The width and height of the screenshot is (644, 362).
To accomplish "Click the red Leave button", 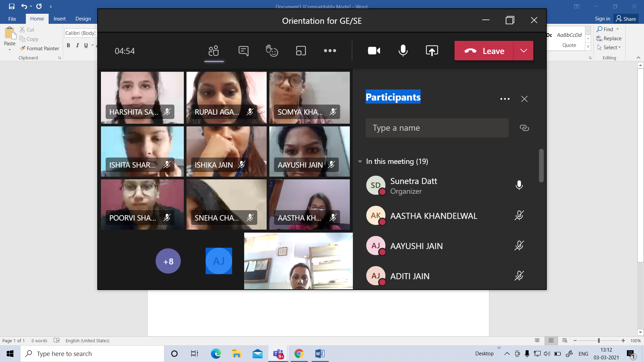I will coord(484,51).
